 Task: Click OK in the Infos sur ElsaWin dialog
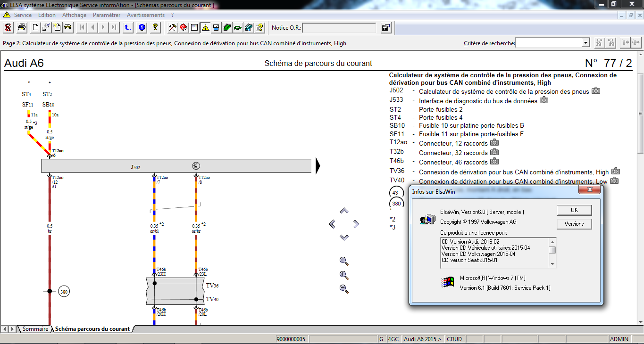click(x=574, y=210)
